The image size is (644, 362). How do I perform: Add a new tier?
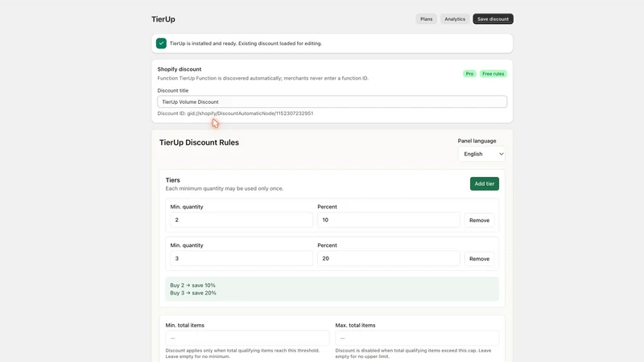coord(485,184)
